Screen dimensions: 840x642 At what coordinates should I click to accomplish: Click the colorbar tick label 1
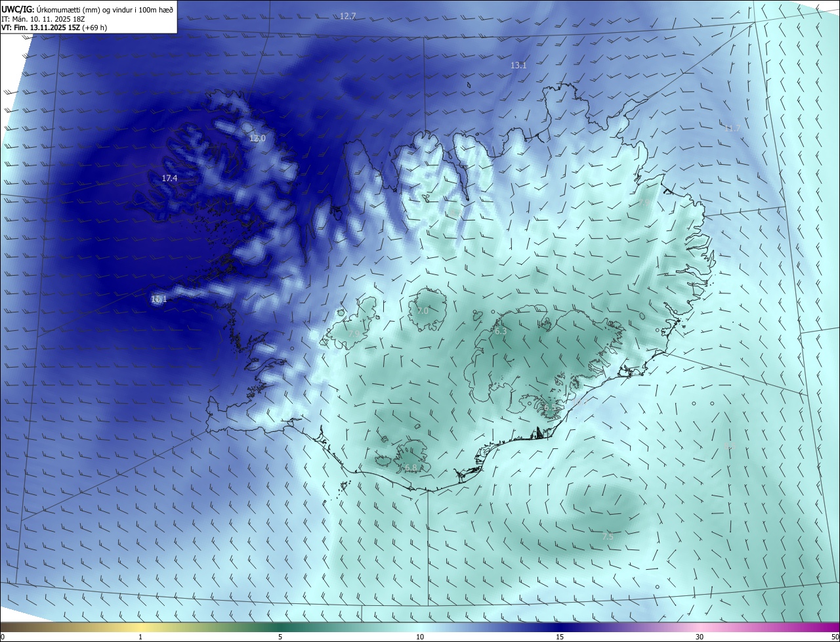point(140,637)
